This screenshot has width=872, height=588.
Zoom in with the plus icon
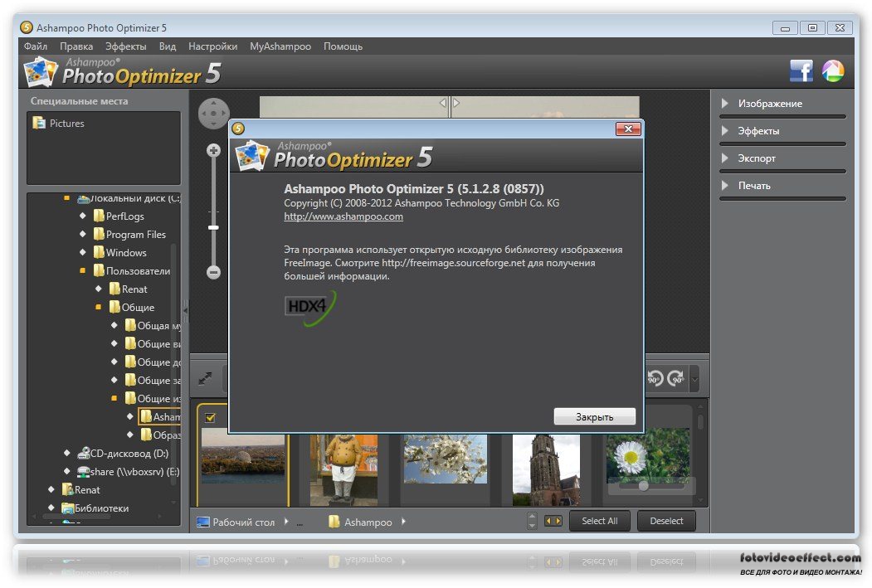pyautogui.click(x=213, y=150)
